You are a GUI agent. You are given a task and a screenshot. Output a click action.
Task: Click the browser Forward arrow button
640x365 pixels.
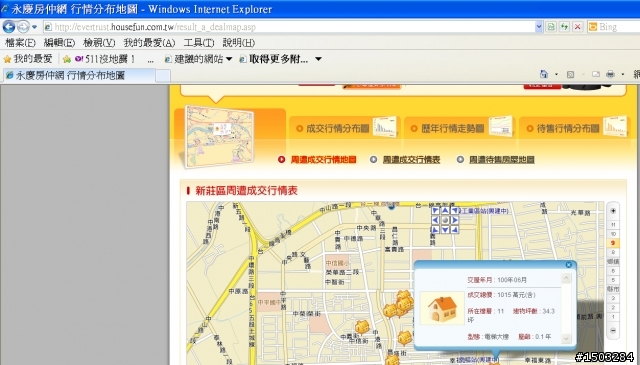point(23,27)
